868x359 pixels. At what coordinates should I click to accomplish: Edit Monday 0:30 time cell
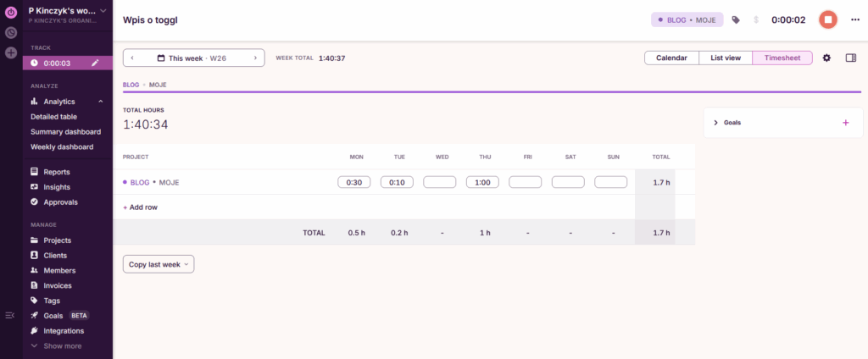coord(353,182)
